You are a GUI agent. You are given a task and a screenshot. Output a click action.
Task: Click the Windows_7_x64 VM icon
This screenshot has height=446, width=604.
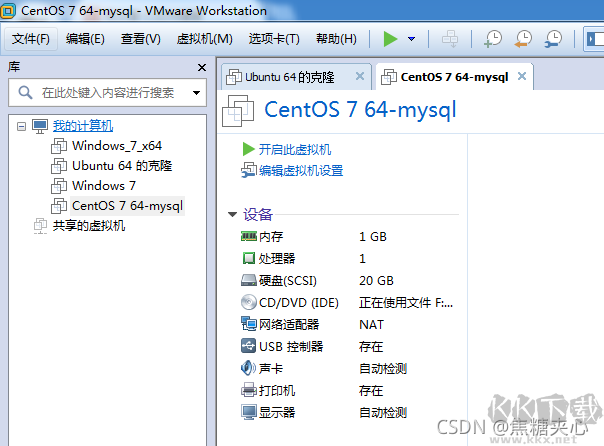point(59,146)
